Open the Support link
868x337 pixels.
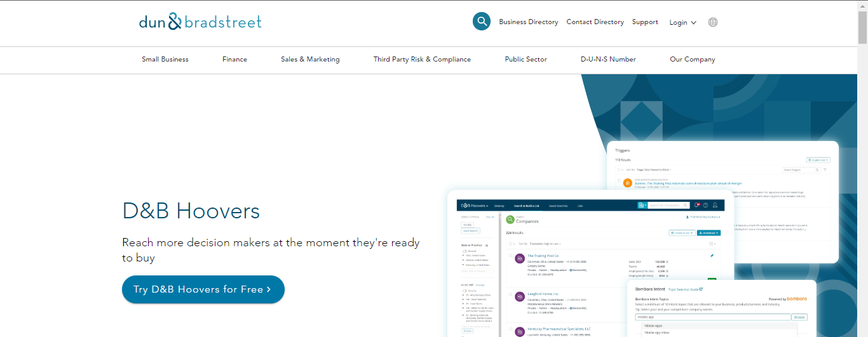click(645, 22)
